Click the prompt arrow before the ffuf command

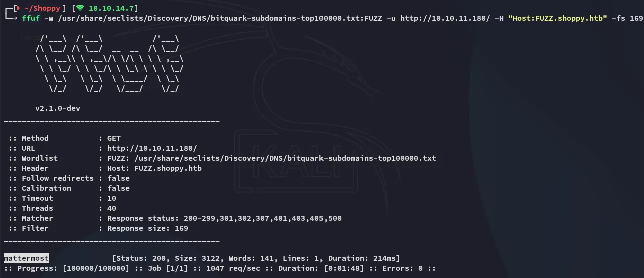[x=14, y=19]
